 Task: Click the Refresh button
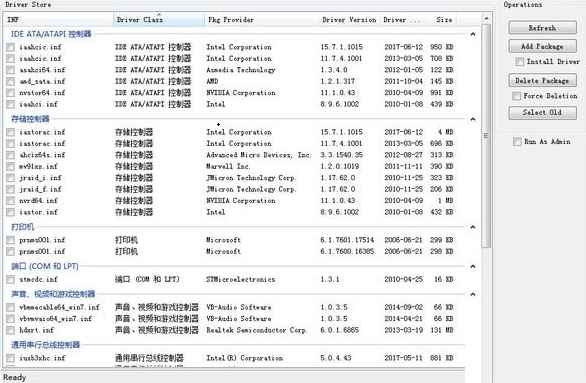point(542,28)
